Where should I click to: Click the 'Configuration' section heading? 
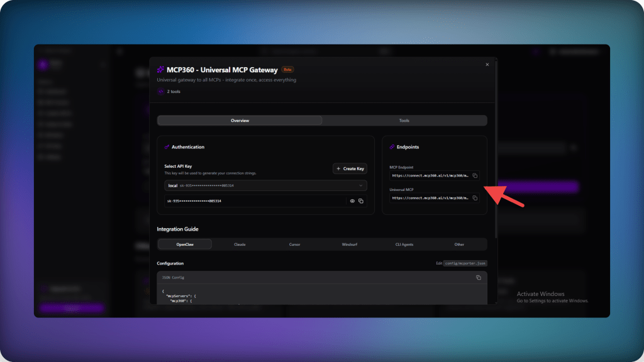pos(170,263)
